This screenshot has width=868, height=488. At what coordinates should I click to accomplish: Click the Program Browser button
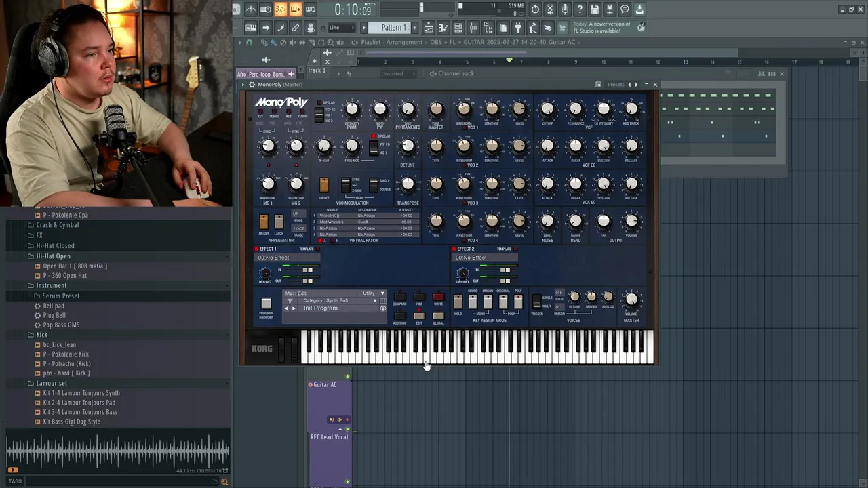[266, 304]
